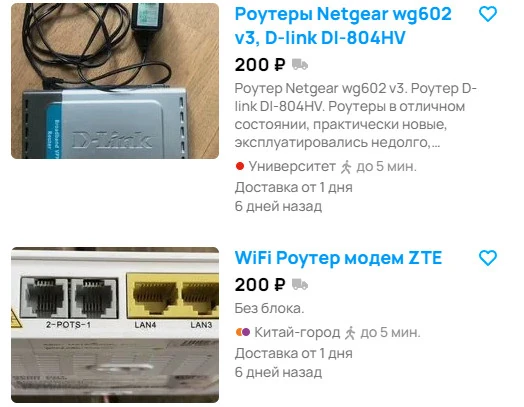Click Университет metro station label
This screenshot has height=407, width=524.
tap(292, 166)
